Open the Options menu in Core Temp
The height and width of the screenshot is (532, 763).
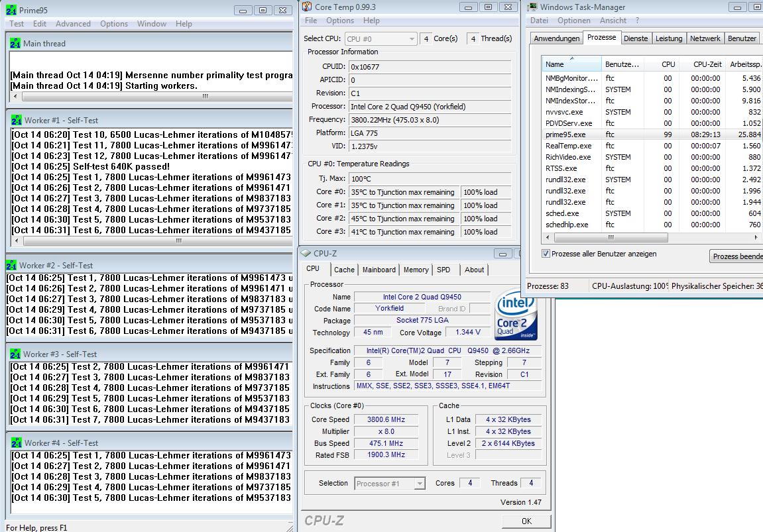click(x=340, y=21)
